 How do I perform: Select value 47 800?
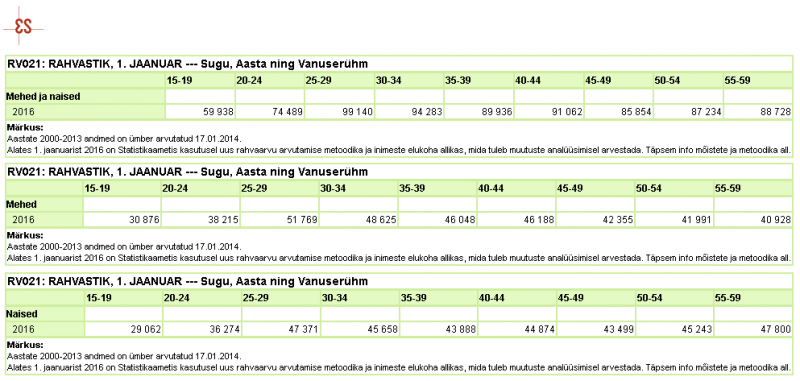click(776, 329)
